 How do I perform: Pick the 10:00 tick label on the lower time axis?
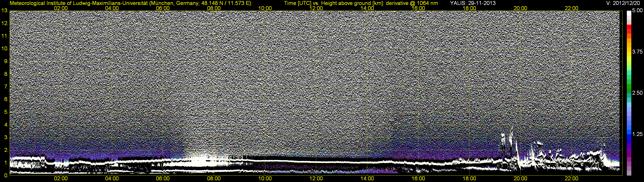[x=265, y=179]
